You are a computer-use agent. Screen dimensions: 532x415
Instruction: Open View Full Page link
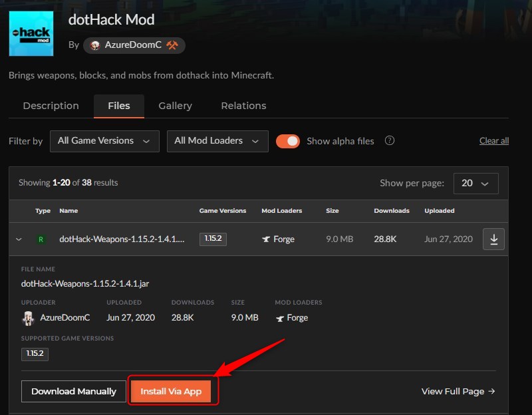click(x=458, y=391)
